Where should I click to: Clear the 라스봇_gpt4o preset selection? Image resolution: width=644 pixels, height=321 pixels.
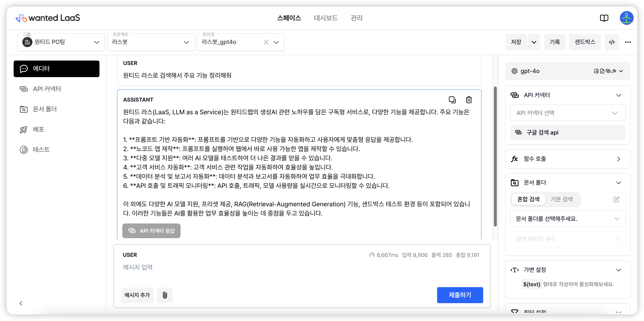click(x=266, y=42)
